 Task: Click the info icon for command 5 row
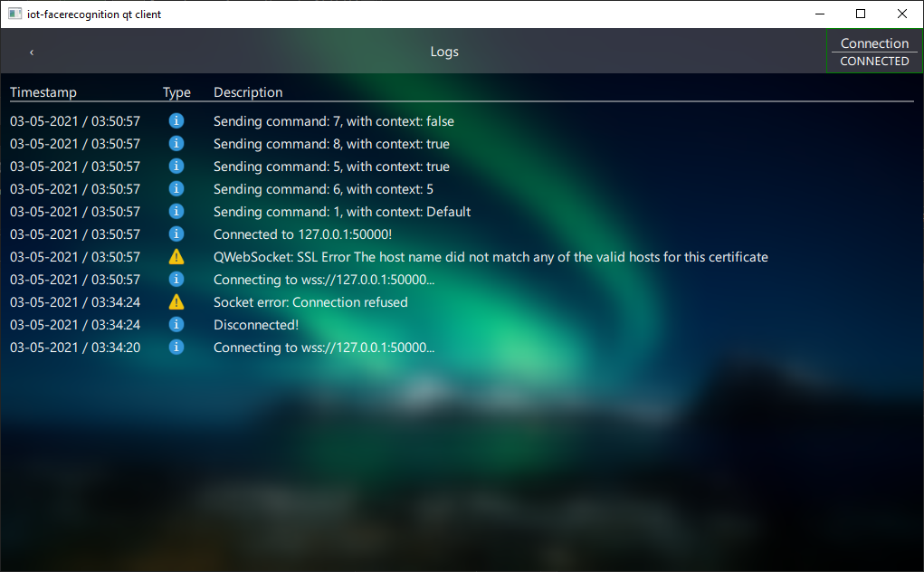click(x=176, y=167)
